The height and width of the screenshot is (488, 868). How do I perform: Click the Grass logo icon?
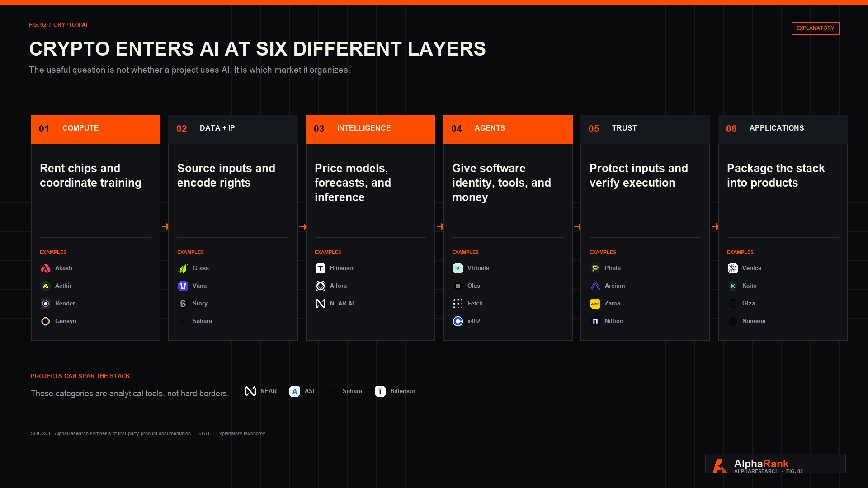[183, 268]
